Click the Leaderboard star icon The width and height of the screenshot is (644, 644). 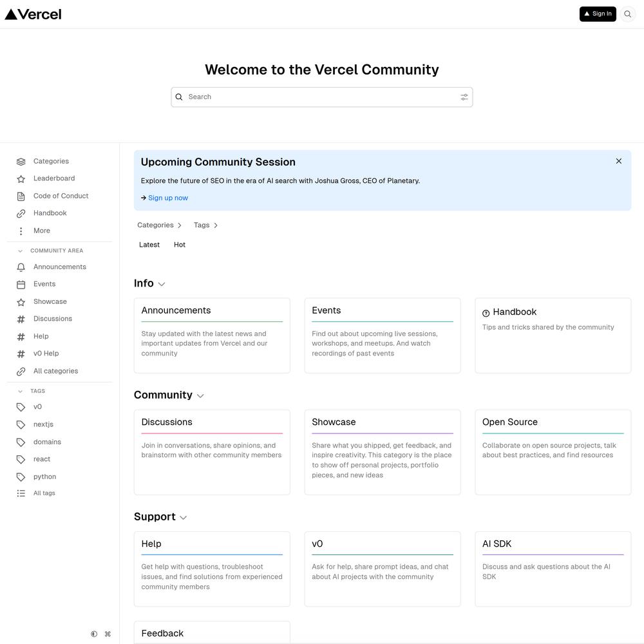click(21, 178)
